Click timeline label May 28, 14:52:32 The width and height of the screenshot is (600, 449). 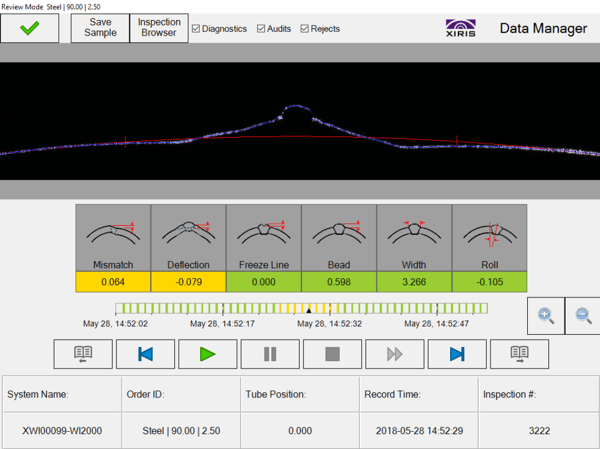point(329,324)
